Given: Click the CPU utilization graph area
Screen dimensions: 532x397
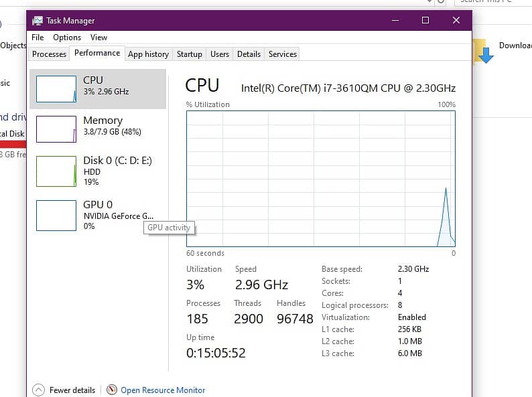Looking at the screenshot, I should [x=320, y=179].
